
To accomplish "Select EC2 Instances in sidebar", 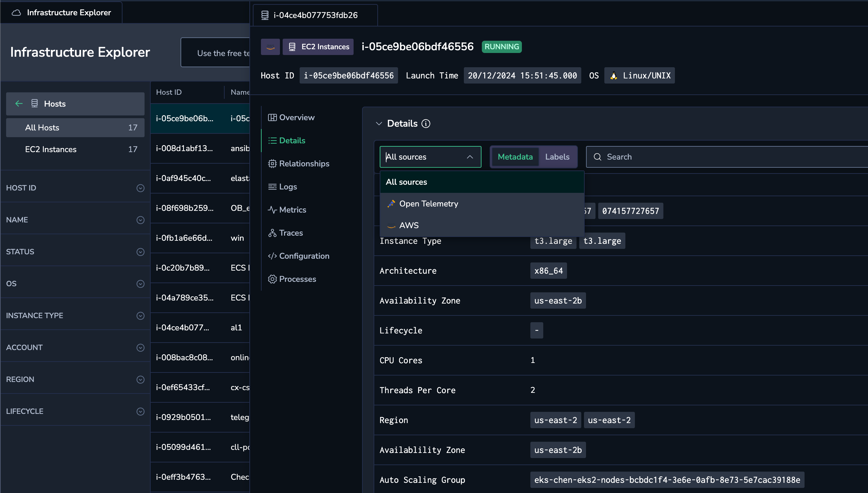I will 75,149.
